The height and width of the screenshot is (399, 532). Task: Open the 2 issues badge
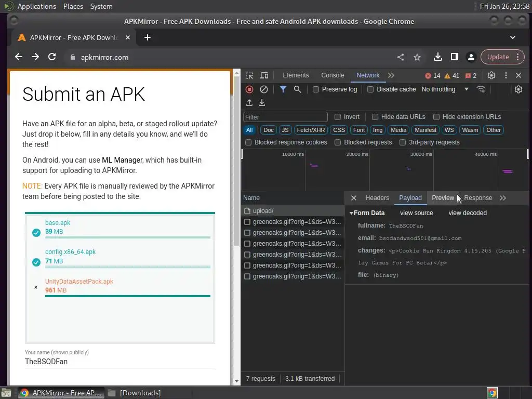[471, 76]
